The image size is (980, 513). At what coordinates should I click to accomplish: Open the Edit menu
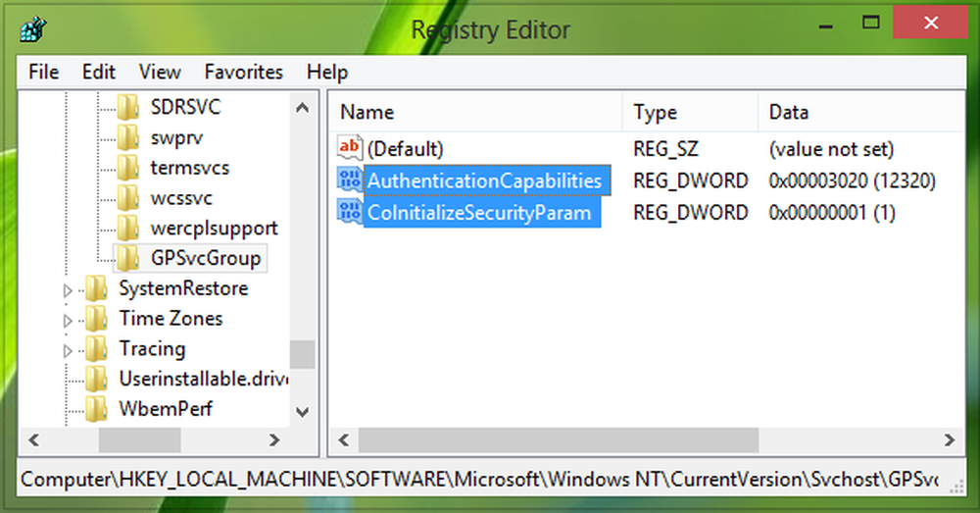coord(99,72)
